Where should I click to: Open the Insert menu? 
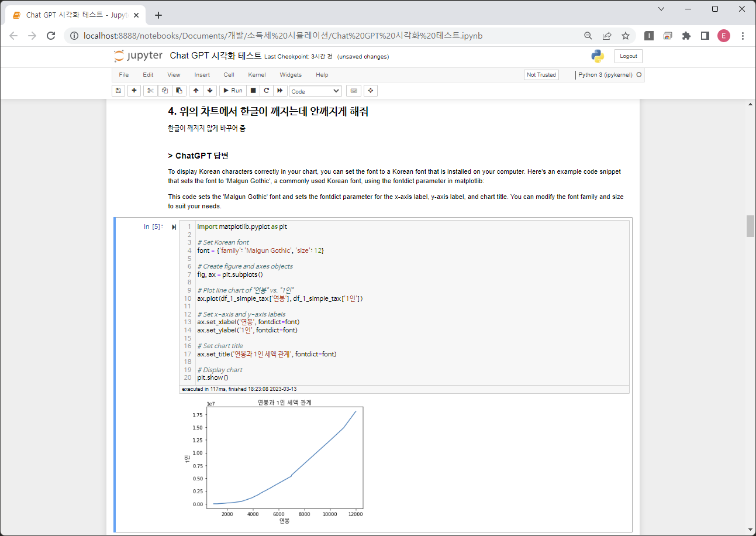coord(202,75)
